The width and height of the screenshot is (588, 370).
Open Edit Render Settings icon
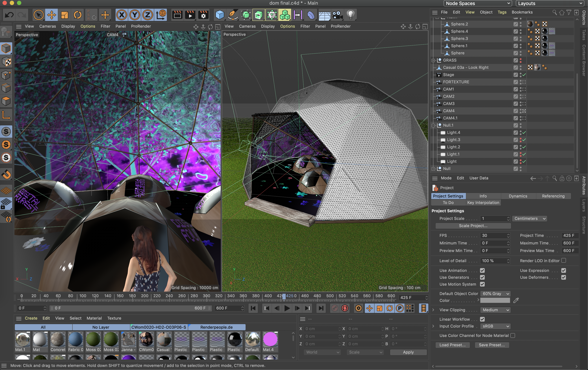pyautogui.click(x=203, y=15)
